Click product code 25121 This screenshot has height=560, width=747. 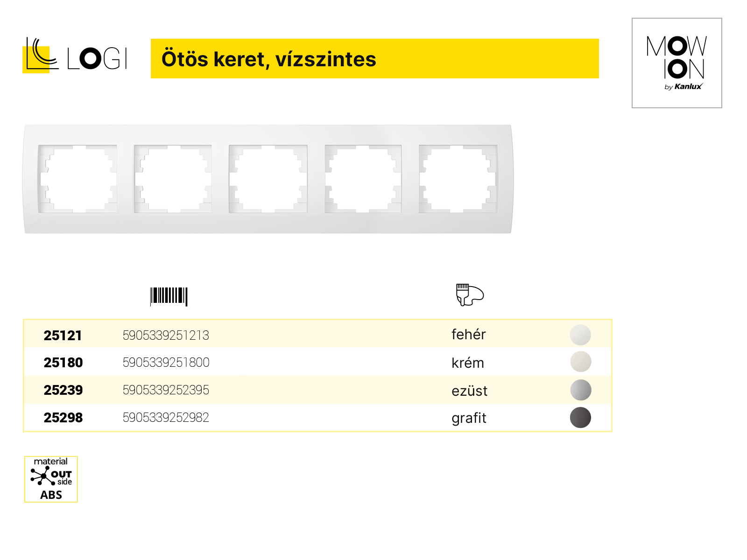[x=63, y=336]
